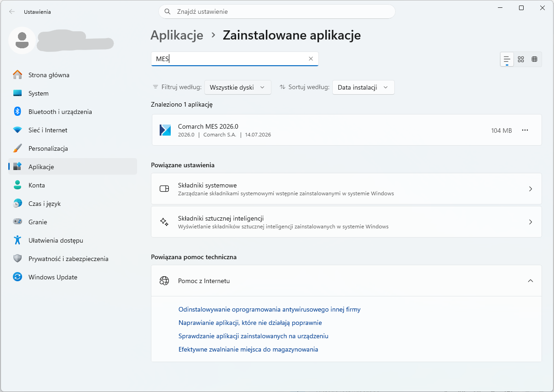Click the Comarch MES app logo
Image resolution: width=554 pixels, height=392 pixels.
click(165, 130)
